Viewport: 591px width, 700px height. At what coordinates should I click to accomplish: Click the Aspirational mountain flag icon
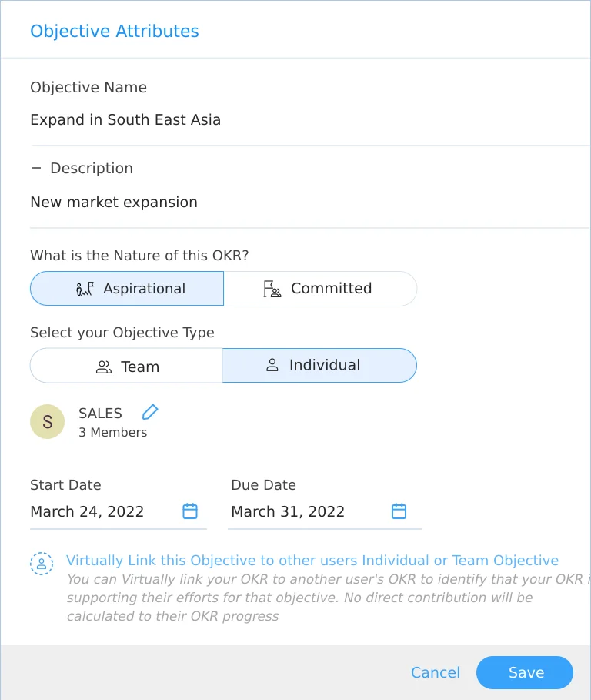[x=85, y=289]
